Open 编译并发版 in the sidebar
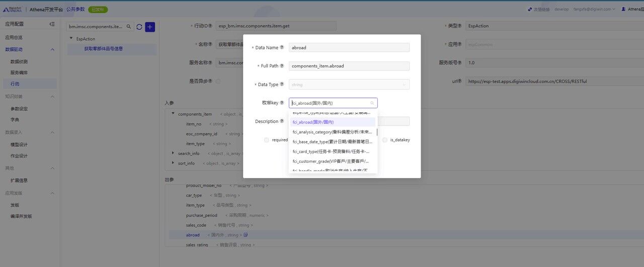This screenshot has width=644, height=267. click(21, 216)
